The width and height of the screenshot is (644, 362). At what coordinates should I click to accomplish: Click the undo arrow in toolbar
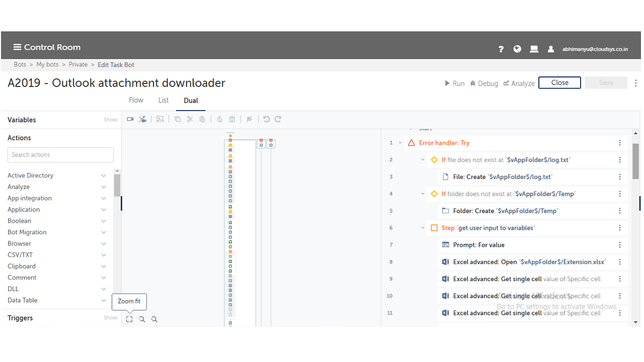pos(266,119)
